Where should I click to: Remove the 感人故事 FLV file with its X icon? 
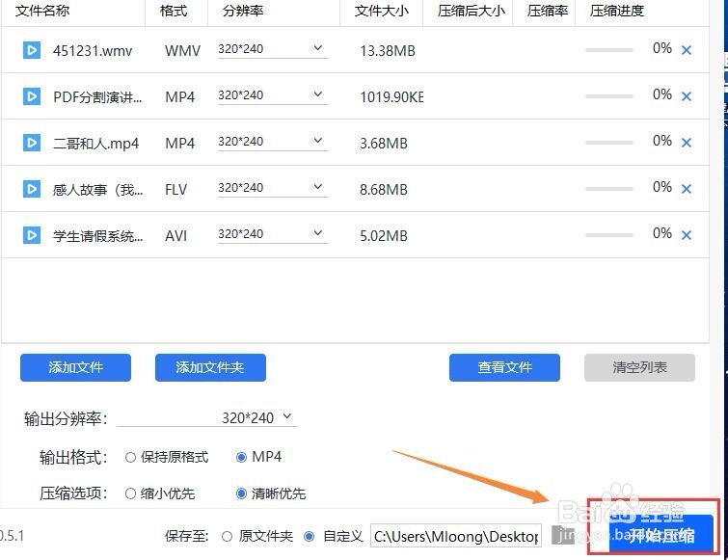pos(687,189)
